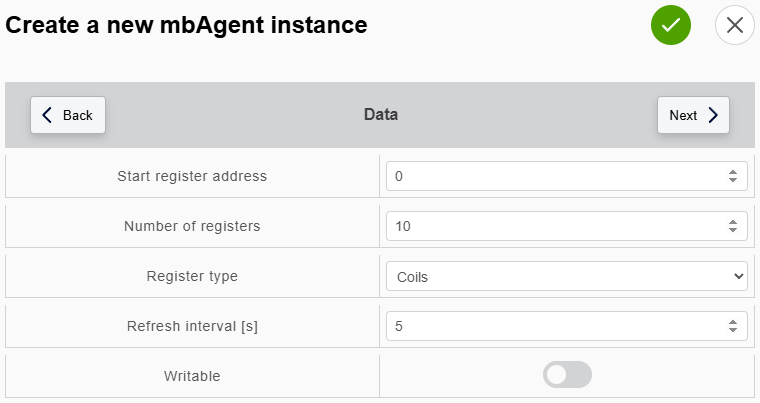The height and width of the screenshot is (403, 760).
Task: Click the Refresh interval input field
Action: 556,326
